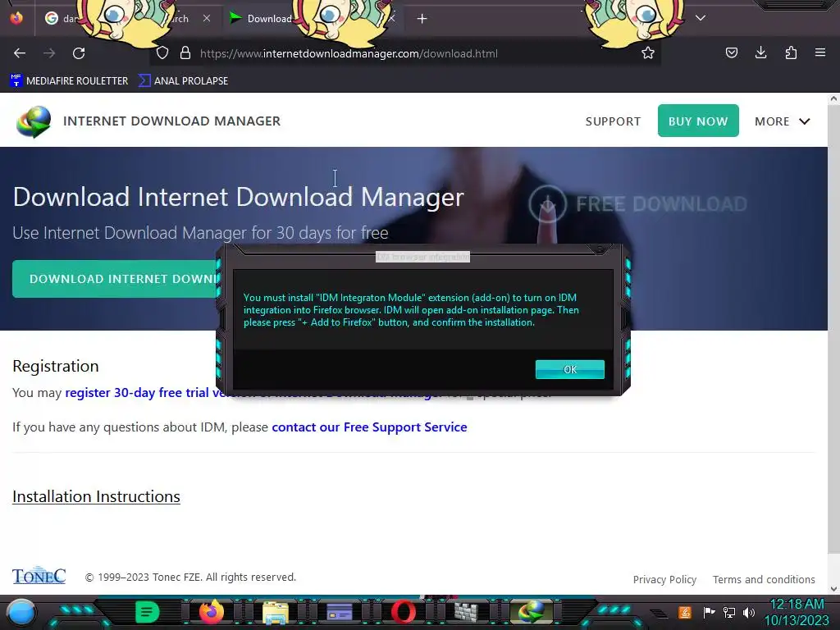Bookmark this page with the star icon
This screenshot has width=840, height=630.
[648, 53]
